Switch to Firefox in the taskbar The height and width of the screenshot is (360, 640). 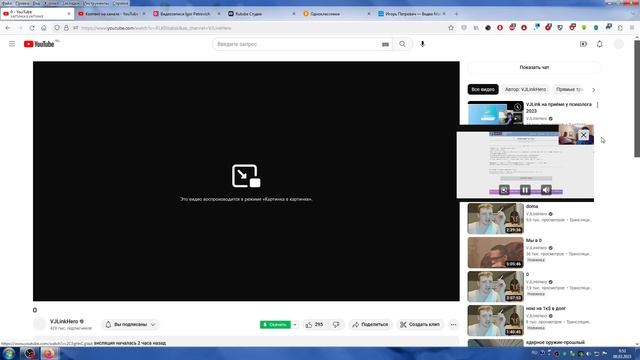point(49,353)
